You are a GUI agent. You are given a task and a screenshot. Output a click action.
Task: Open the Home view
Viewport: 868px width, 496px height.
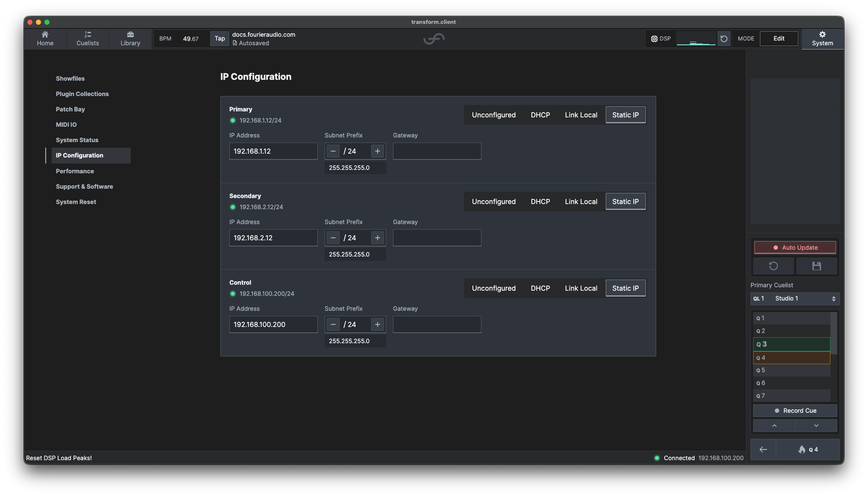[45, 38]
